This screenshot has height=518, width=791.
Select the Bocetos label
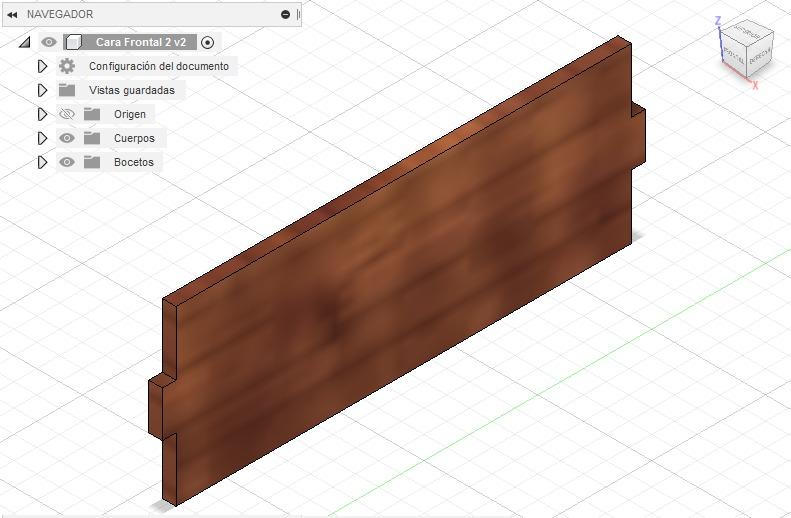tap(134, 162)
